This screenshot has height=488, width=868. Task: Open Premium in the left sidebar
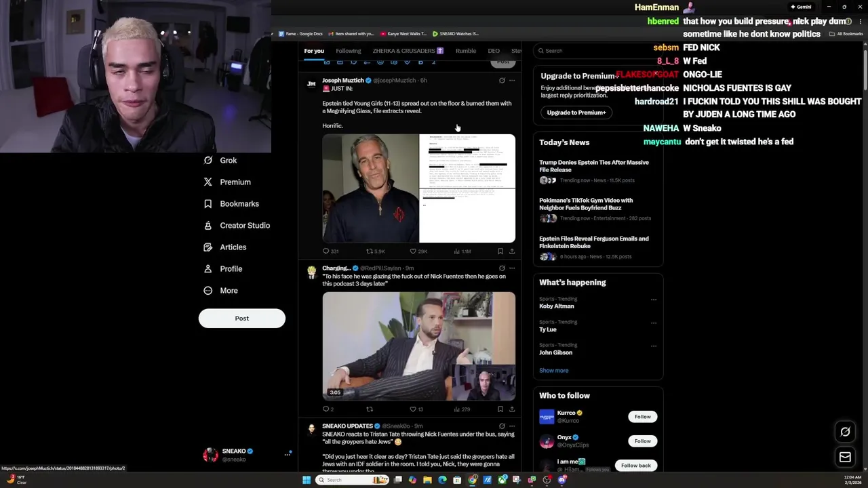pyautogui.click(x=227, y=182)
